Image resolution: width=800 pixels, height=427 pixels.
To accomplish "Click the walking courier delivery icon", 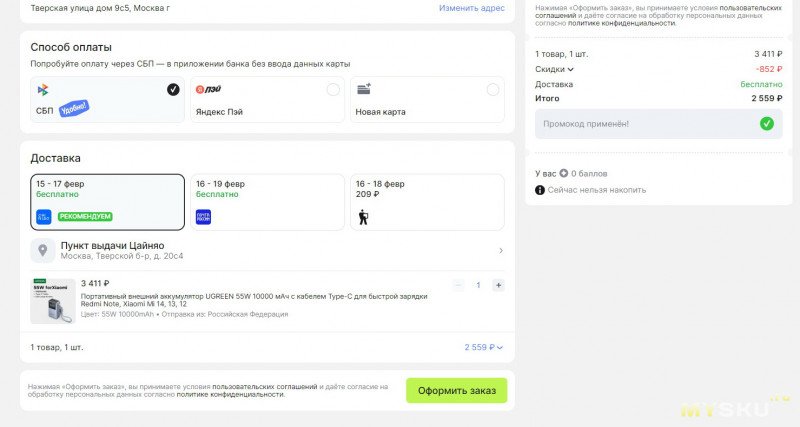I will pos(363,216).
